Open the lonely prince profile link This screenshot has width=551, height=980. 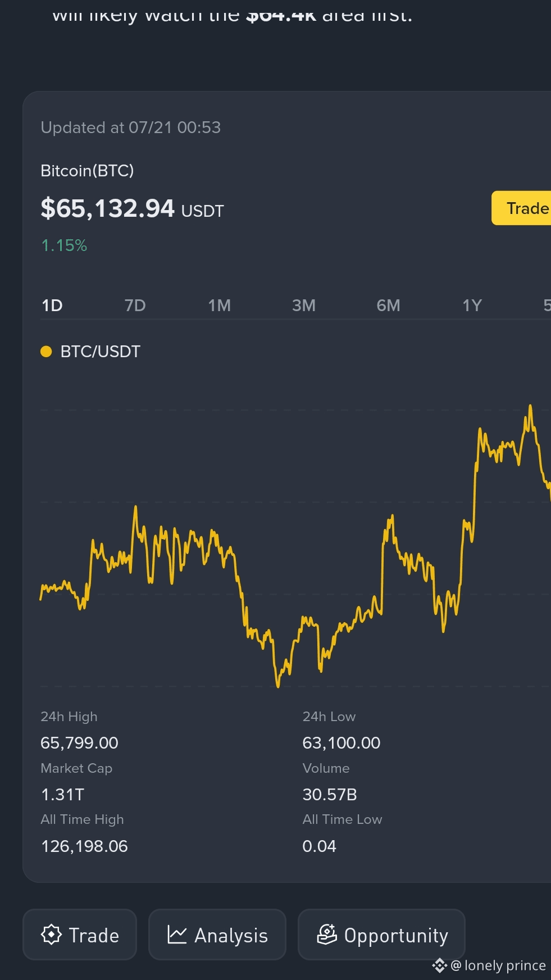pyautogui.click(x=498, y=965)
